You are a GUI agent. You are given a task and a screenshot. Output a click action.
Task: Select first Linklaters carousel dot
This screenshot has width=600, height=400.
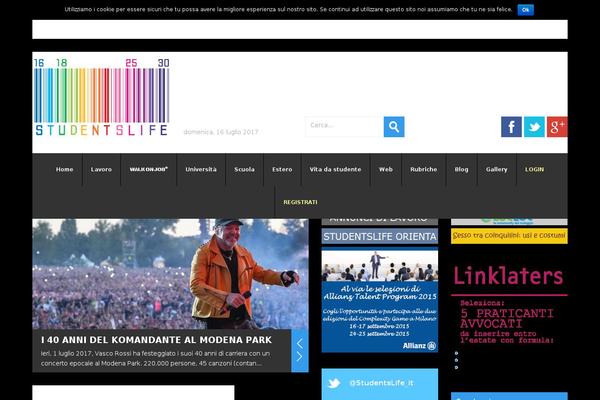(x=456, y=353)
